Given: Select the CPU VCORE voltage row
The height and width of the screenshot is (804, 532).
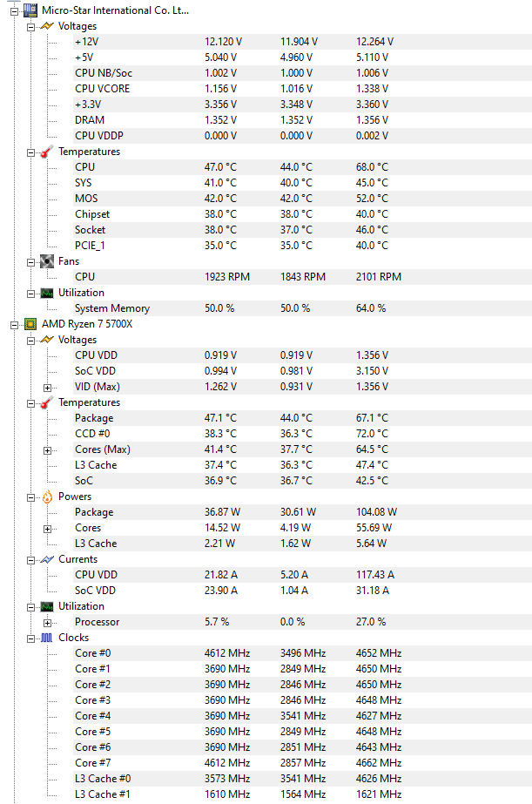Looking at the screenshot, I should tap(302, 89).
